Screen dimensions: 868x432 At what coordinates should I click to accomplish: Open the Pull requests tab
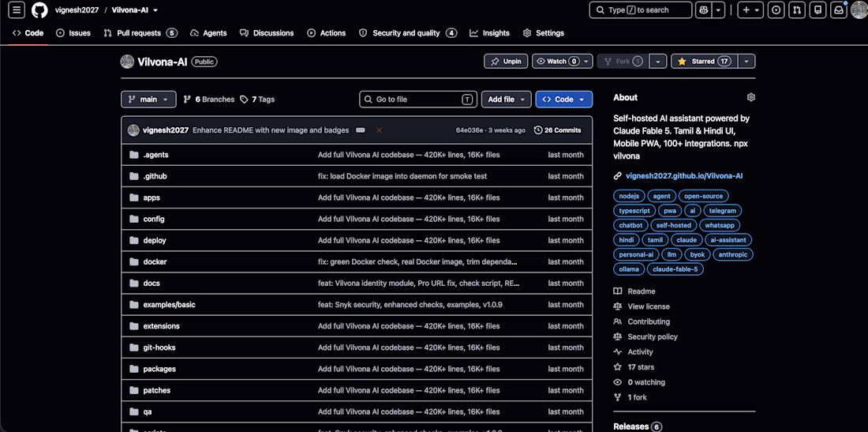pos(140,33)
